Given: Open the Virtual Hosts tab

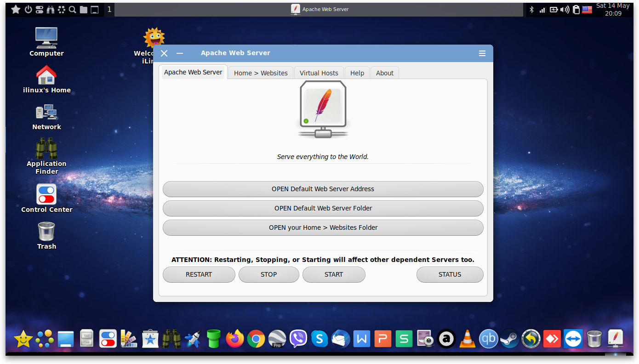Looking at the screenshot, I should pyautogui.click(x=319, y=73).
